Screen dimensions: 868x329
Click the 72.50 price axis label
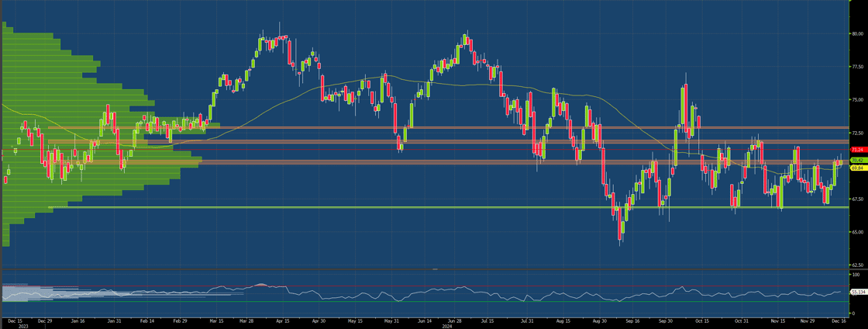tap(857, 133)
